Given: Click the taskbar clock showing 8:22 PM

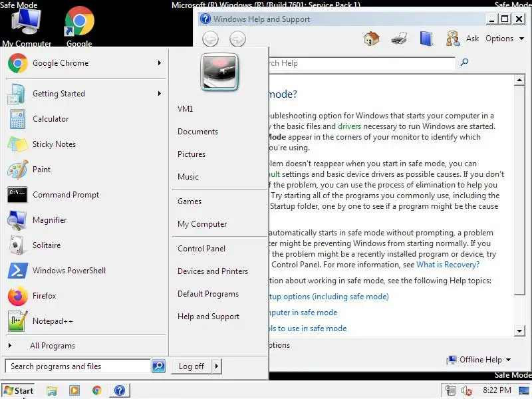Looking at the screenshot, I should pyautogui.click(x=497, y=390).
